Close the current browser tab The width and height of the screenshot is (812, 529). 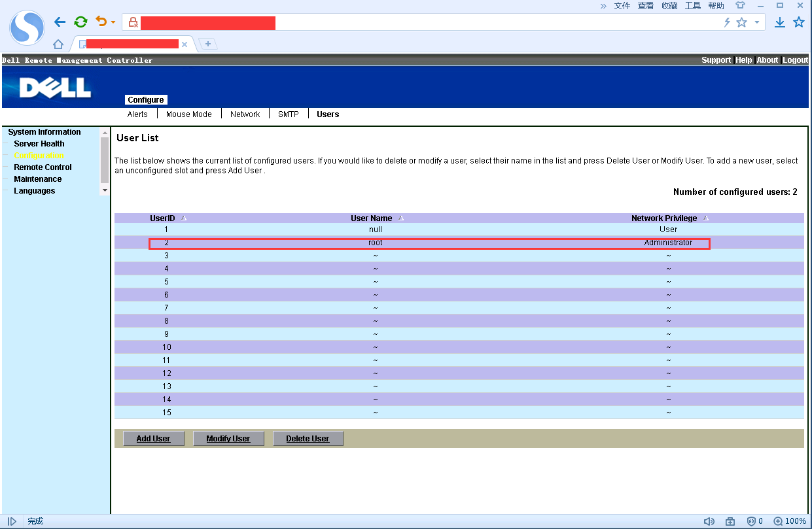tap(185, 44)
